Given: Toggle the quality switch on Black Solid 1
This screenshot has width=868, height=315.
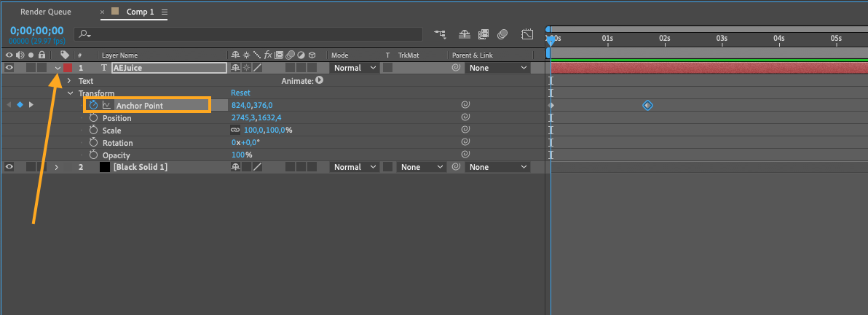Looking at the screenshot, I should click(x=257, y=166).
